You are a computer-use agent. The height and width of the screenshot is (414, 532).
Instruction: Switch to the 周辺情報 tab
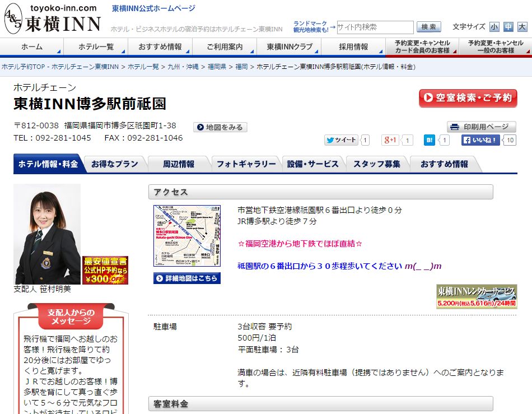pyautogui.click(x=179, y=164)
